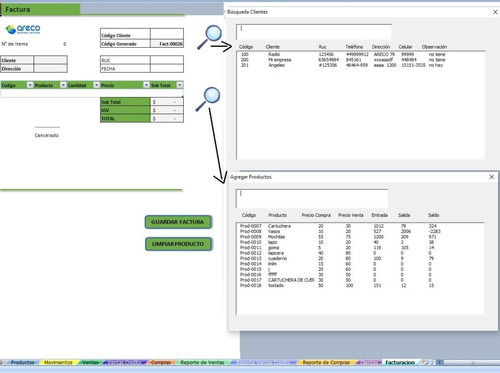500x373 pixels.
Task: Click the search box in Búsqueda Clientes
Action: (314, 32)
